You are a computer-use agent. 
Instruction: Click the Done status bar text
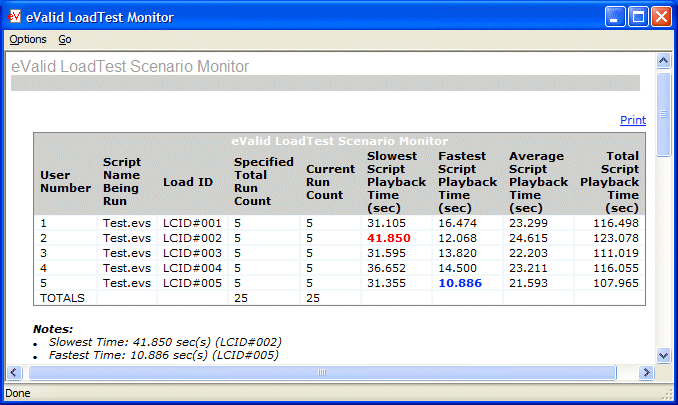(18, 393)
